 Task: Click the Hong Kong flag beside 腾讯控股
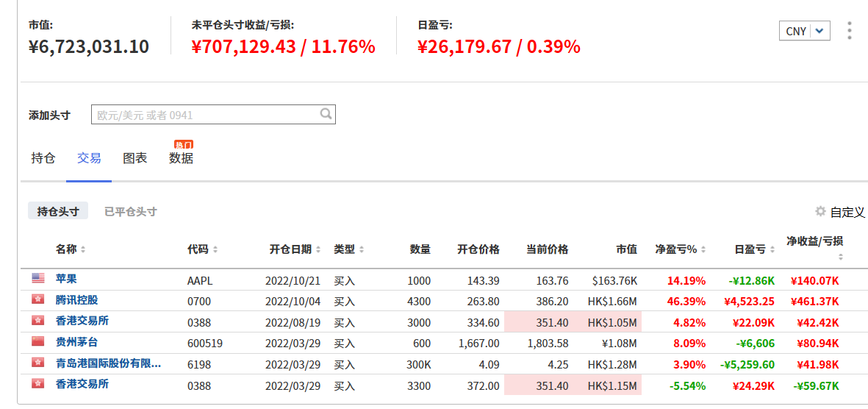click(x=38, y=300)
